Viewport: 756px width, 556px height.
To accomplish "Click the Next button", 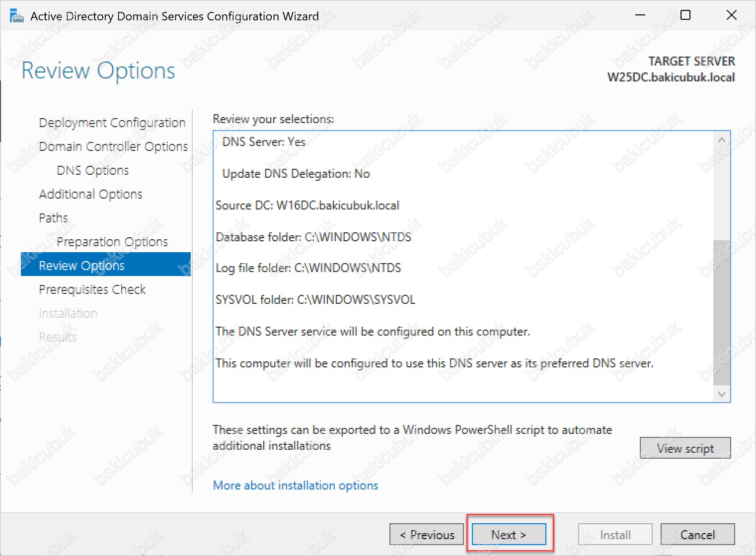I will [509, 535].
